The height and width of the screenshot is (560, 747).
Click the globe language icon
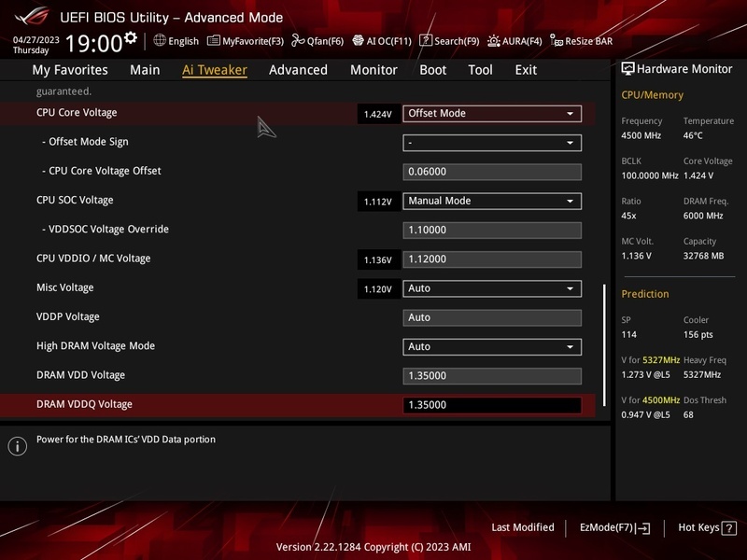tap(160, 40)
